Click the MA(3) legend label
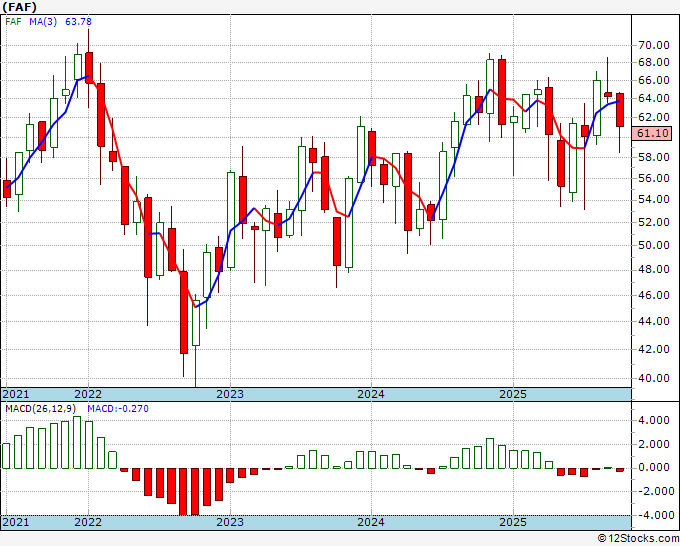The image size is (680, 546). [x=43, y=21]
